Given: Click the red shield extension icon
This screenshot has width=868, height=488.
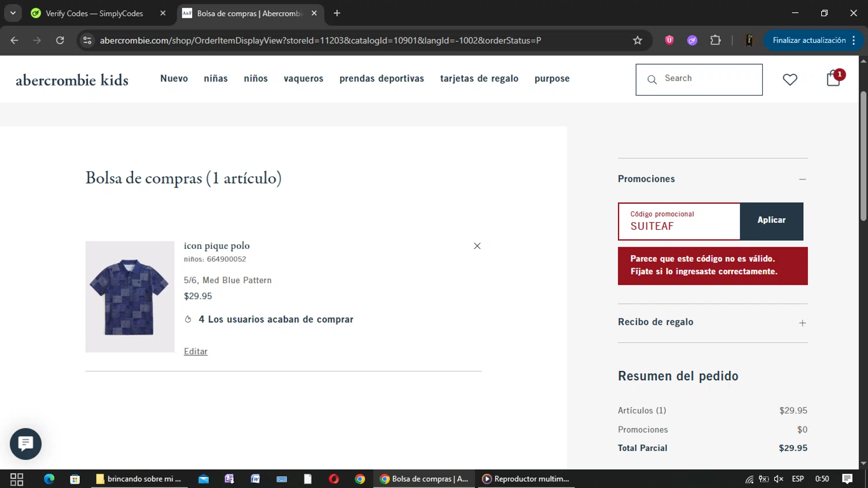Looking at the screenshot, I should click(670, 41).
